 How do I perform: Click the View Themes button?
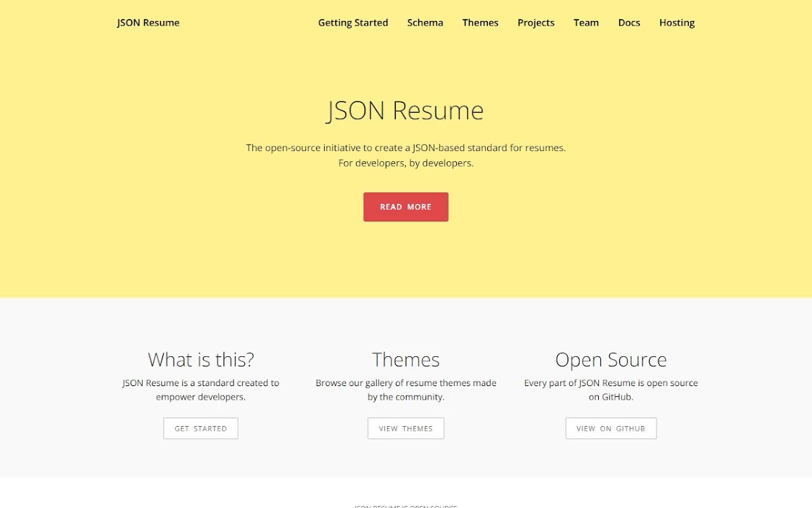pos(406,428)
